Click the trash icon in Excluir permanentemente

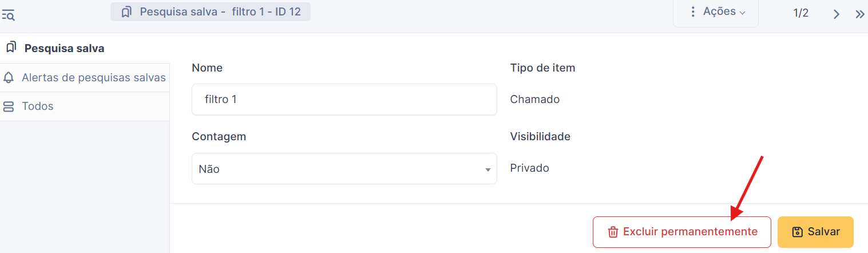pos(613,232)
